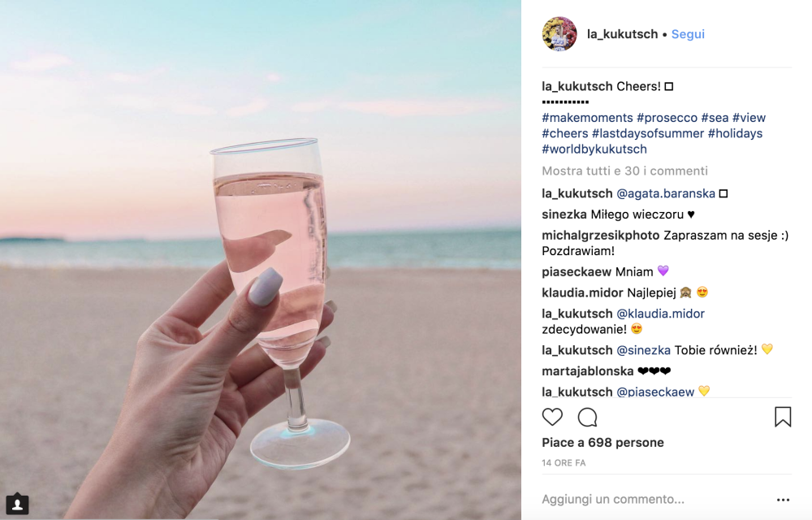Viewport: 812px width, 520px height.
Task: Click the @agata.baranska mention
Action: pyautogui.click(x=666, y=193)
